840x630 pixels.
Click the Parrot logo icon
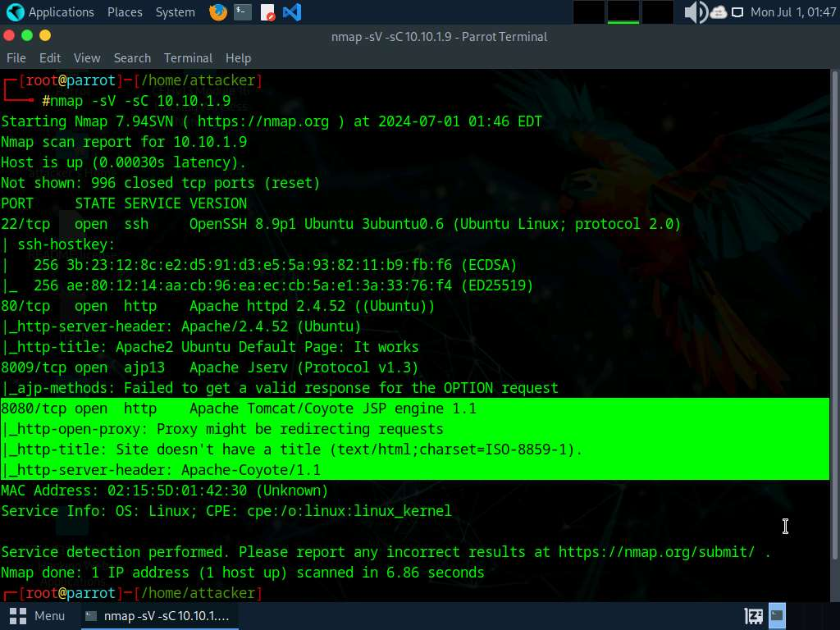[x=15, y=12]
